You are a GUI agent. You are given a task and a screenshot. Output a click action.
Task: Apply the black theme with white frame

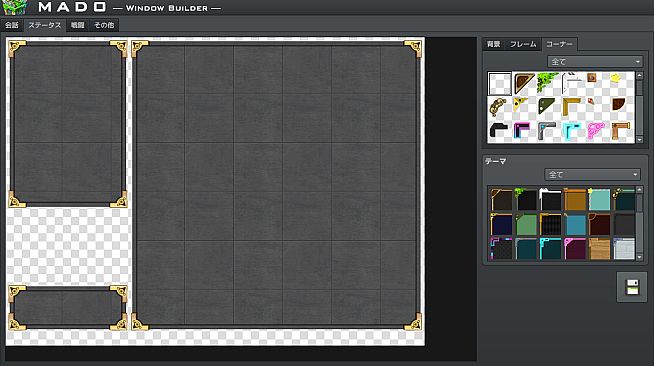(x=550, y=200)
